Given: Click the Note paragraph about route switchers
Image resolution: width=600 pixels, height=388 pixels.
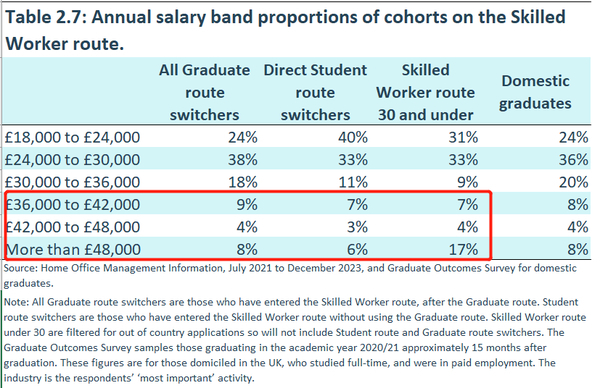Looking at the screenshot, I should (295, 340).
